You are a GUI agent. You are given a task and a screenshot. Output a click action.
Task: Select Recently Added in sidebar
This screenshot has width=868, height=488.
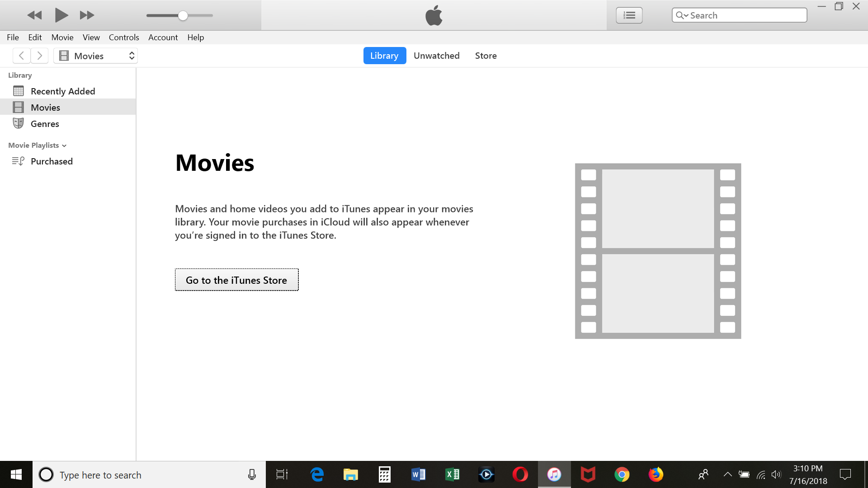point(63,91)
